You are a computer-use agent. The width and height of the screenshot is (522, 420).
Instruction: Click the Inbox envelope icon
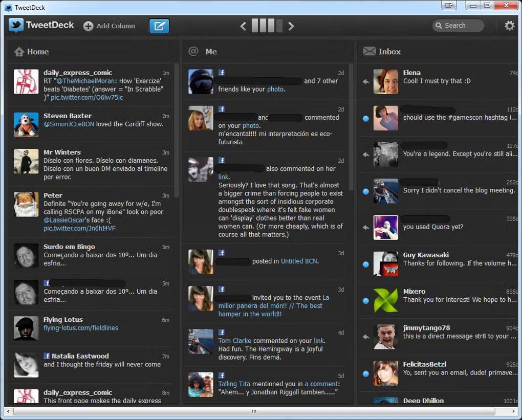click(x=369, y=51)
